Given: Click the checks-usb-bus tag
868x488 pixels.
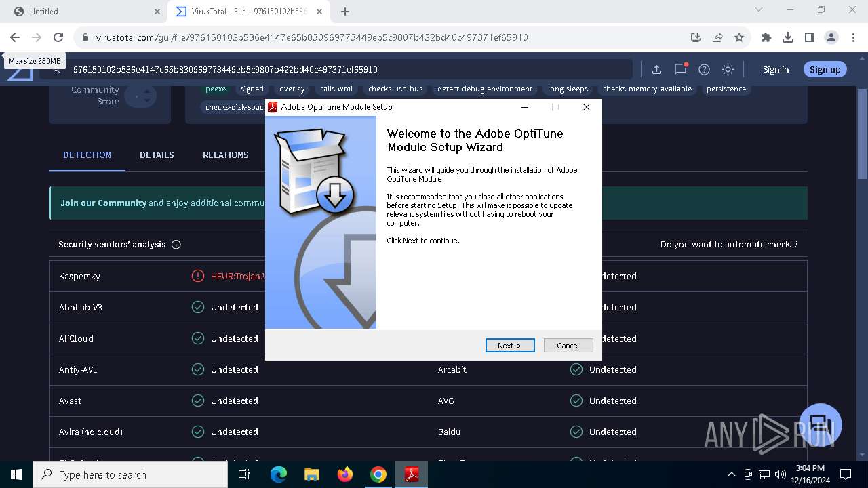Looking at the screenshot, I should pos(395,89).
